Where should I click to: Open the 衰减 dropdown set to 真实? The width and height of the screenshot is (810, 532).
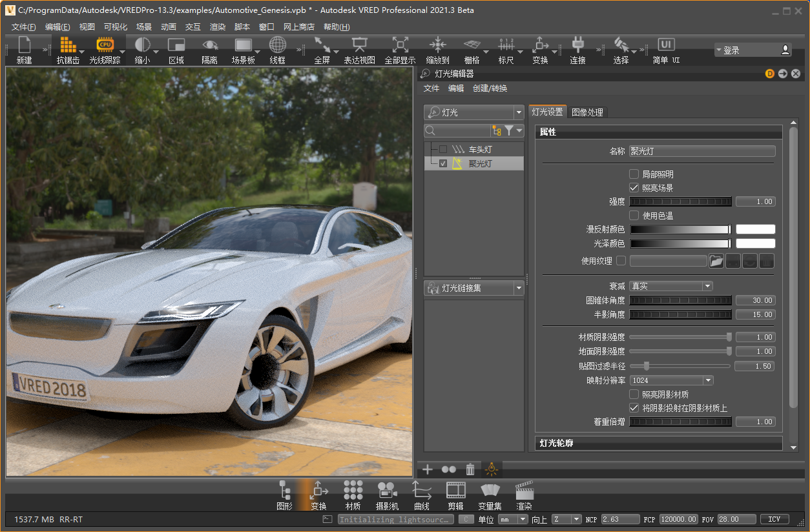pos(670,286)
